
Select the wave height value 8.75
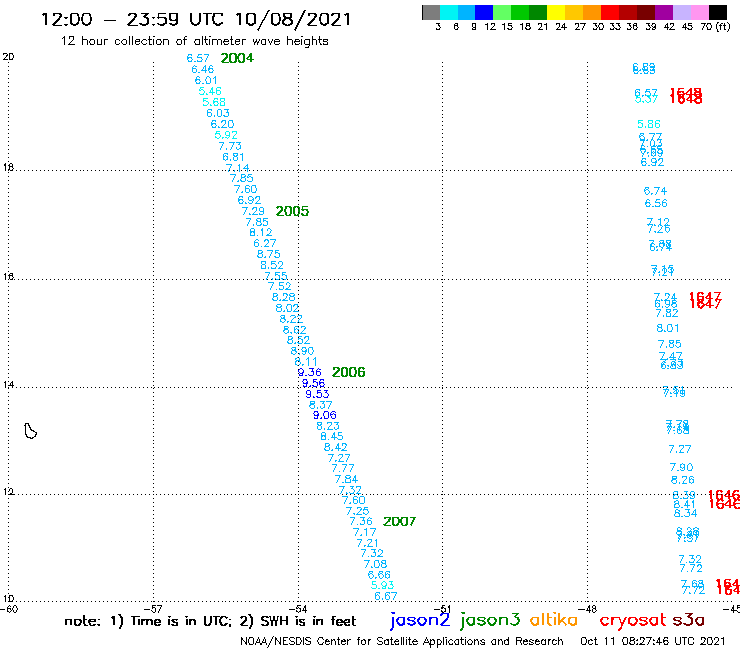coord(269,254)
